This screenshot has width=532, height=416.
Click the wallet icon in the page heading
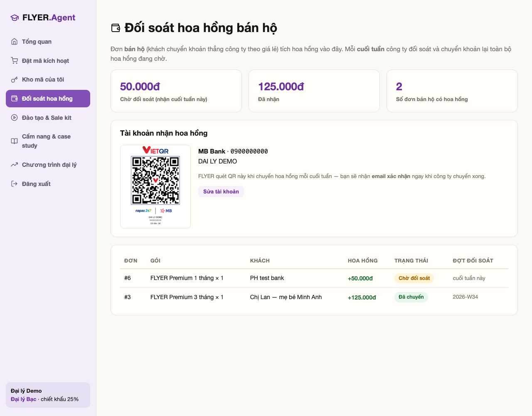[116, 28]
